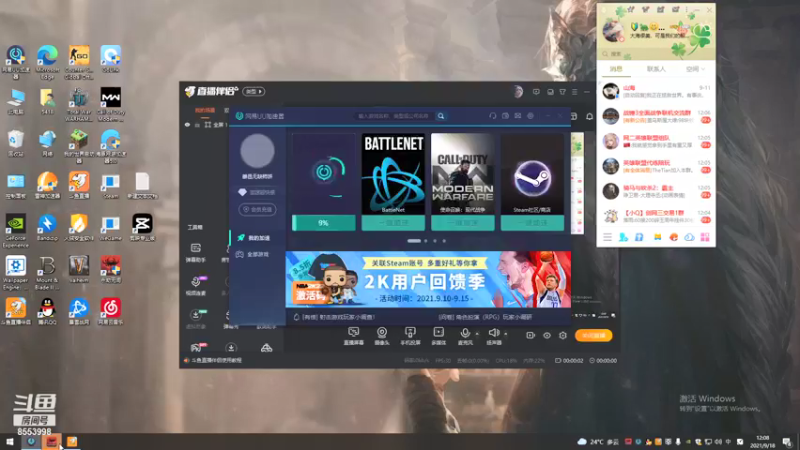Click the bell notification icon in Douyu companion
Viewport: 800px width, 450px height.
589,116
